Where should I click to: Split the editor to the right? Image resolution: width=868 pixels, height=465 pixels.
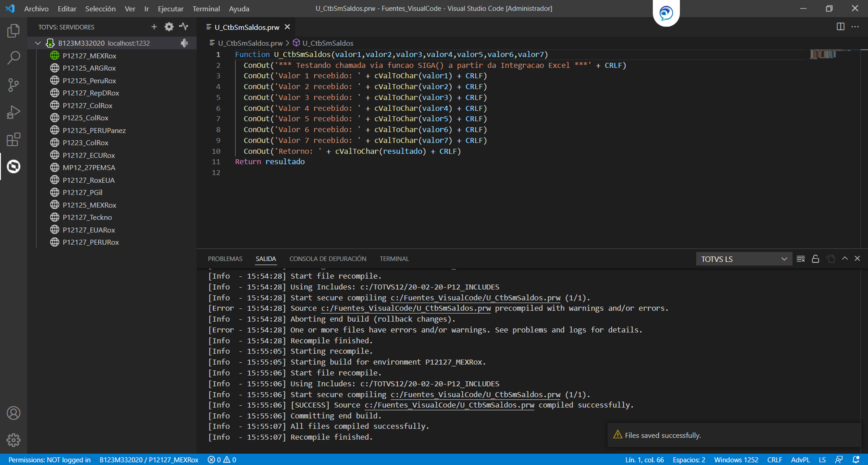[x=841, y=27]
